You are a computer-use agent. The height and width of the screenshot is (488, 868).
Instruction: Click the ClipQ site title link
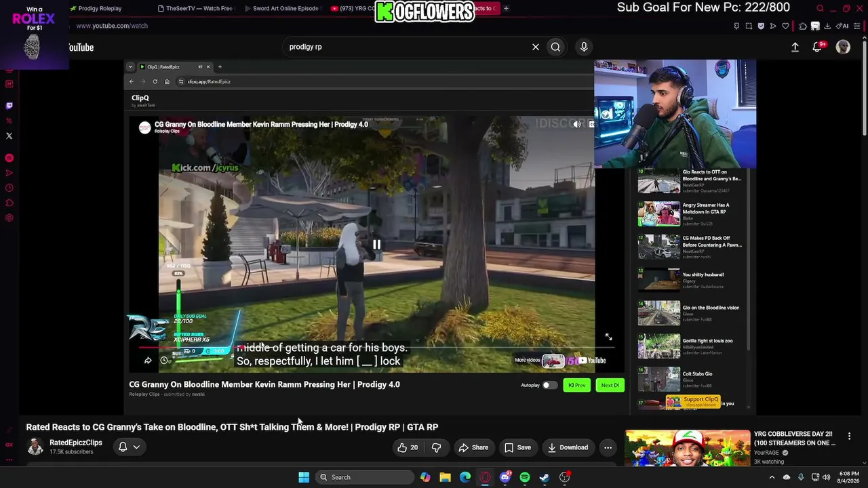coord(140,98)
